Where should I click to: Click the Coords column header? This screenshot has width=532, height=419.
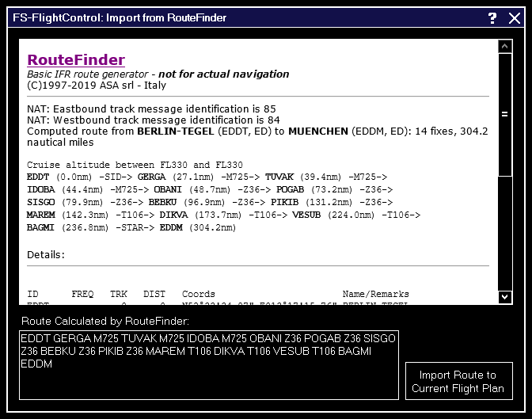pos(199,294)
